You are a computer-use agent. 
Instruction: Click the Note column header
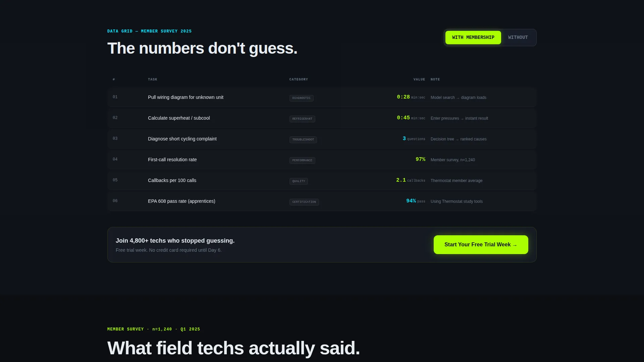[435, 79]
